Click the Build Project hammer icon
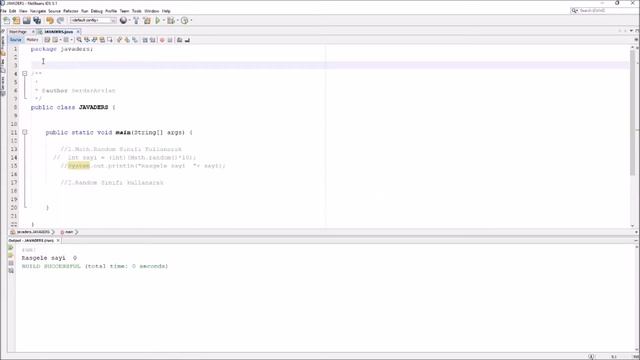This screenshot has height=360, width=640. click(136, 20)
